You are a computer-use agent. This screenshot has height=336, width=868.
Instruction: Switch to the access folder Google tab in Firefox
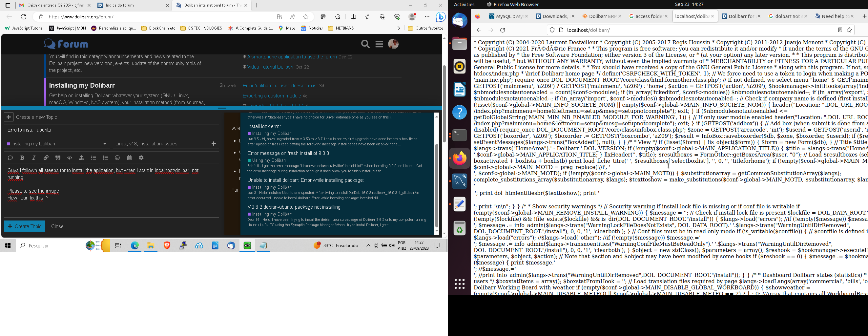648,16
